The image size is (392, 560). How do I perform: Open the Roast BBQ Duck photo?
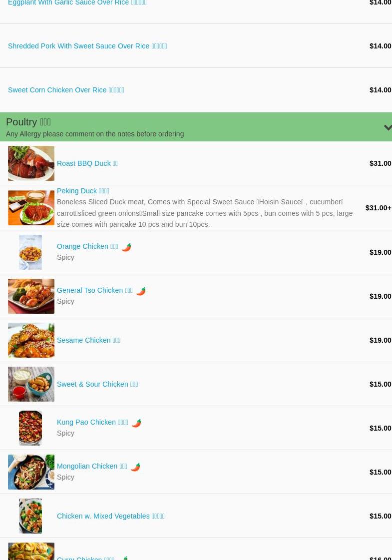[31, 163]
